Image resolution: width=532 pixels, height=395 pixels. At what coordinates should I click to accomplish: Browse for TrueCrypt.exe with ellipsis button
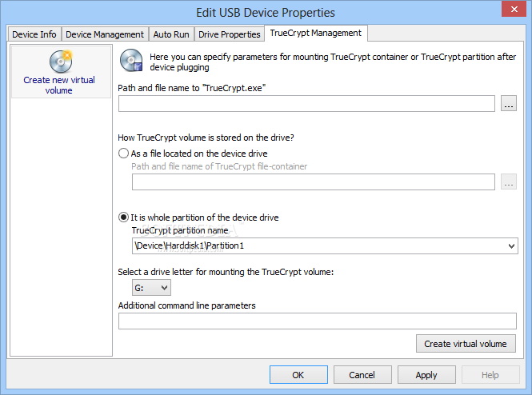[x=509, y=103]
